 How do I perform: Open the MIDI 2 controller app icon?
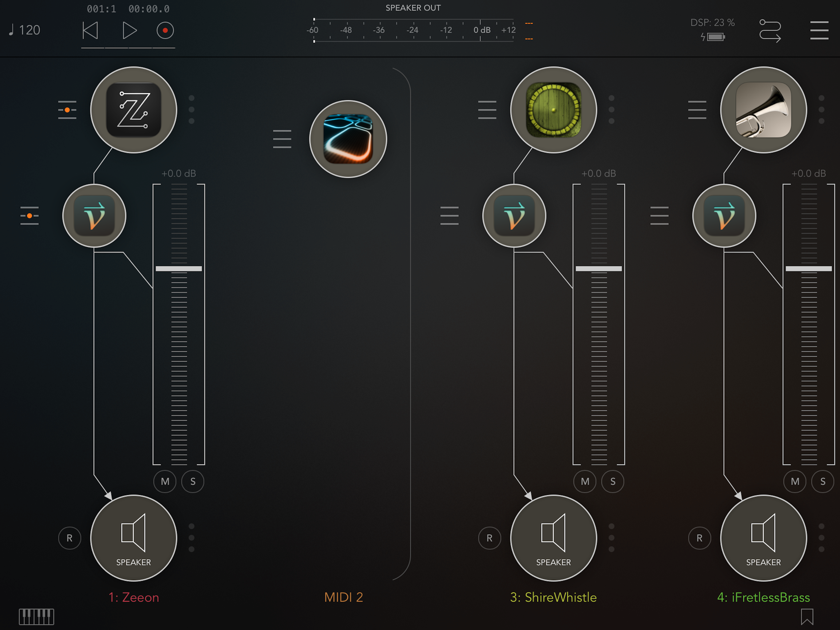[x=348, y=139]
